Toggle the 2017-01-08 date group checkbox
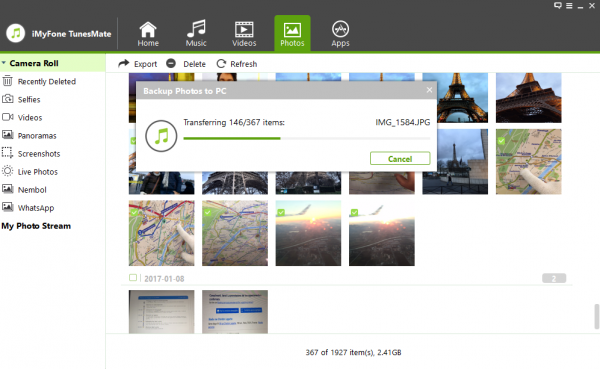Image resolution: width=600 pixels, height=369 pixels. 133,278
